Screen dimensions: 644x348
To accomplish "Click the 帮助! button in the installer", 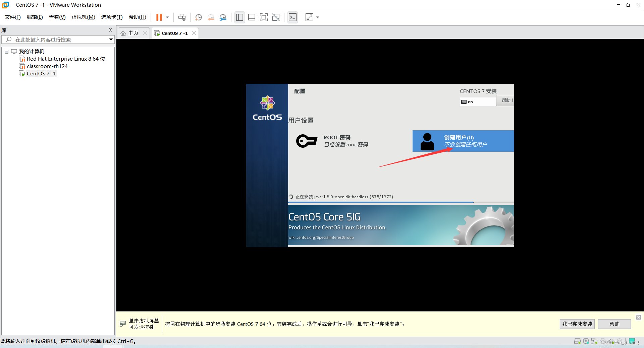I will [505, 100].
